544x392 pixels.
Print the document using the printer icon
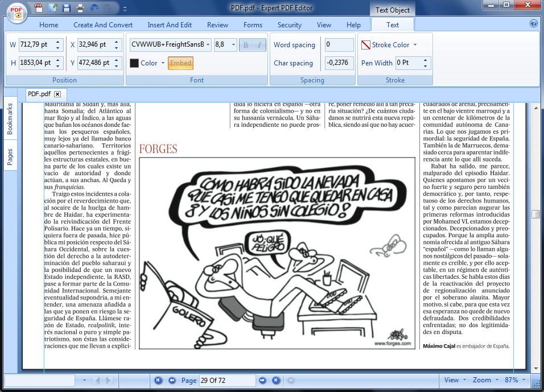pyautogui.click(x=80, y=7)
